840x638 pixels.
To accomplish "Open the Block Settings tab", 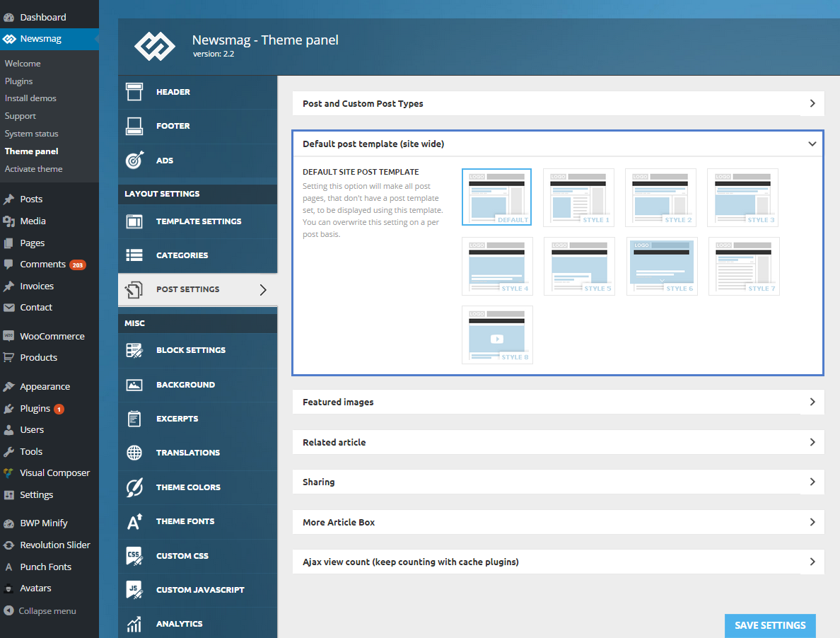I will pyautogui.click(x=198, y=350).
